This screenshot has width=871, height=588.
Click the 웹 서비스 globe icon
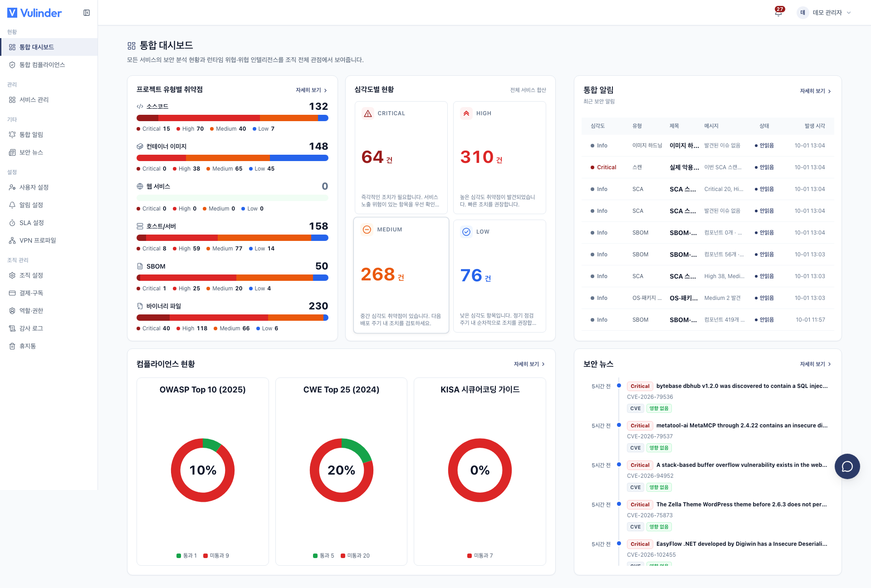pyautogui.click(x=140, y=186)
